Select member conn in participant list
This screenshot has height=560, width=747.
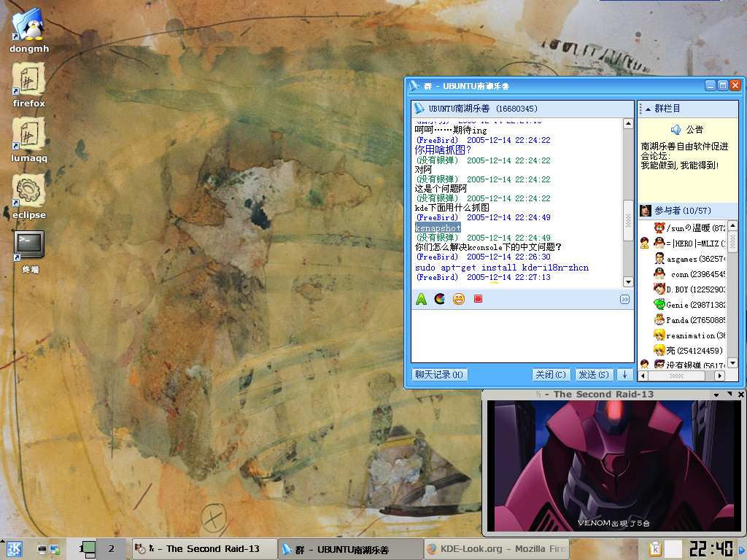[689, 274]
